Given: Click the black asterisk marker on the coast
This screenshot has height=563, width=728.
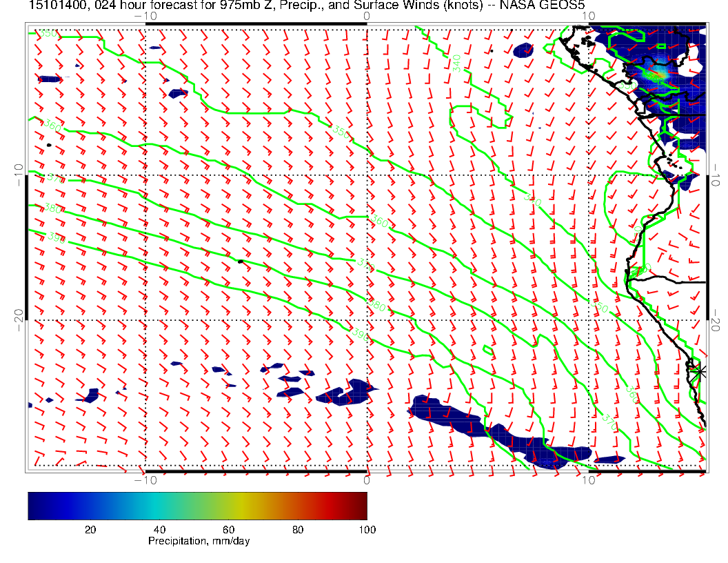Looking at the screenshot, I should point(699,371).
